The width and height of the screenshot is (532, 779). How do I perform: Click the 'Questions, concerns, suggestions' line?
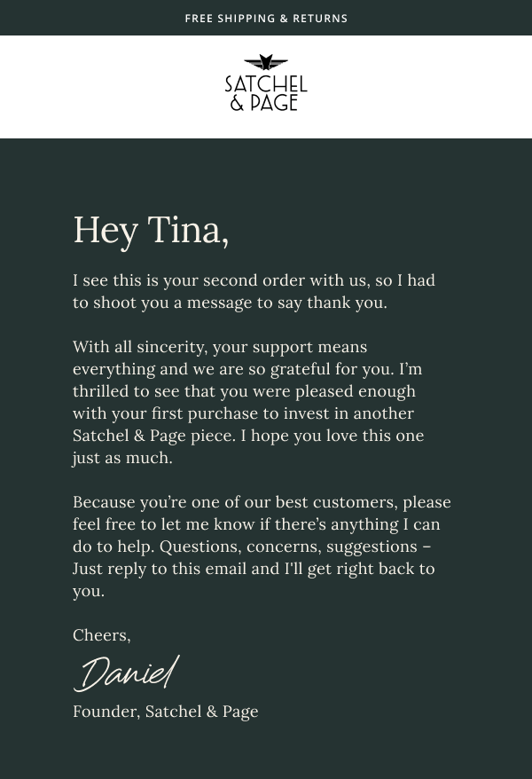[252, 547]
